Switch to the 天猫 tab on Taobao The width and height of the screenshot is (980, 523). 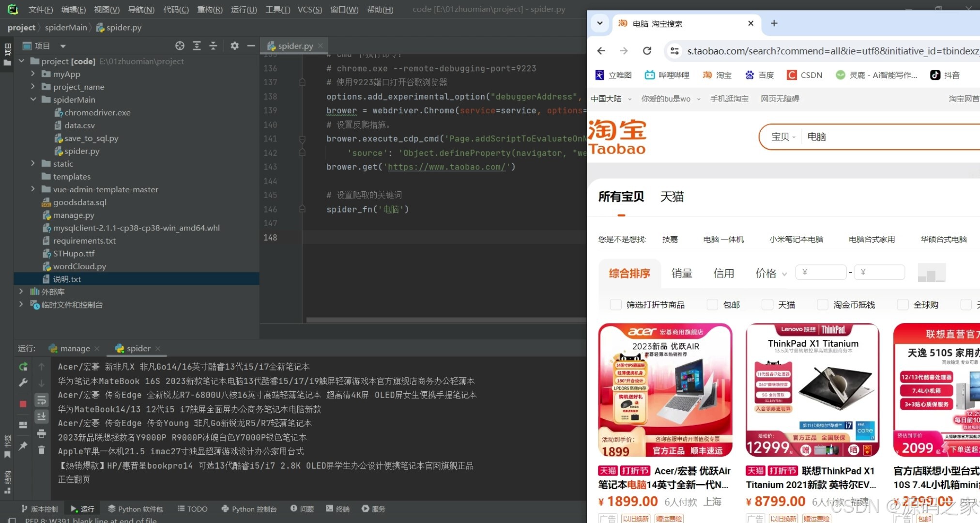tap(672, 197)
